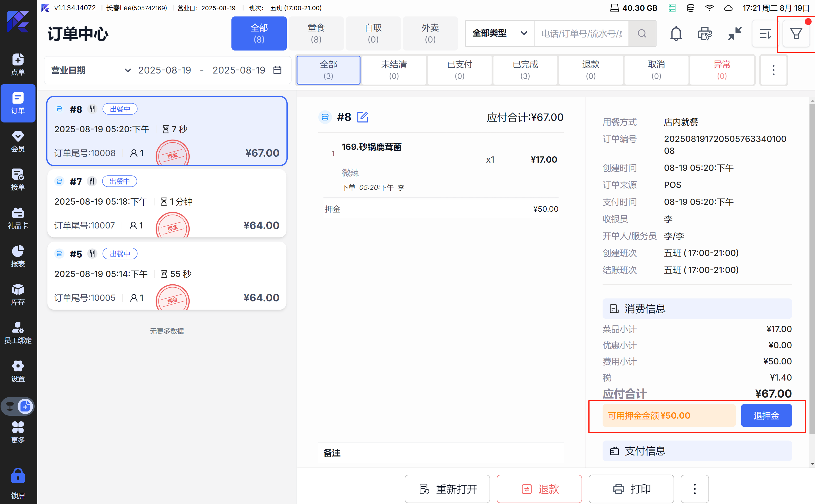
Task: Open more status options three-dot menu
Action: point(773,70)
